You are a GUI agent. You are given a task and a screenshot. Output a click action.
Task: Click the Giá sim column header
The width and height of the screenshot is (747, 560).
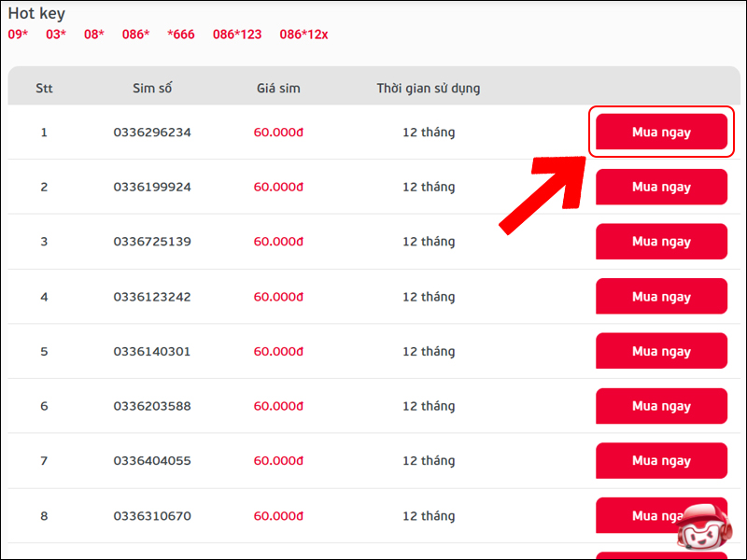(x=278, y=89)
